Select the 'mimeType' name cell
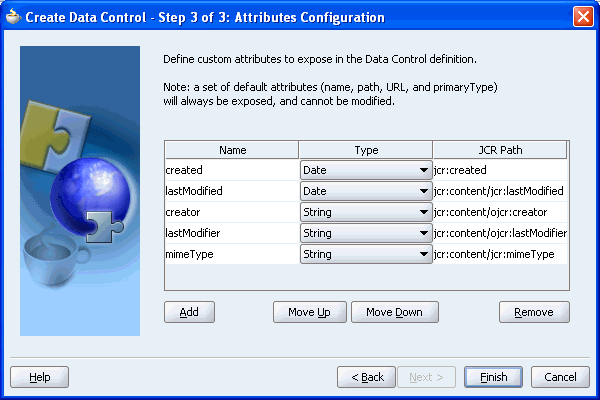The image size is (600, 400). click(x=232, y=254)
